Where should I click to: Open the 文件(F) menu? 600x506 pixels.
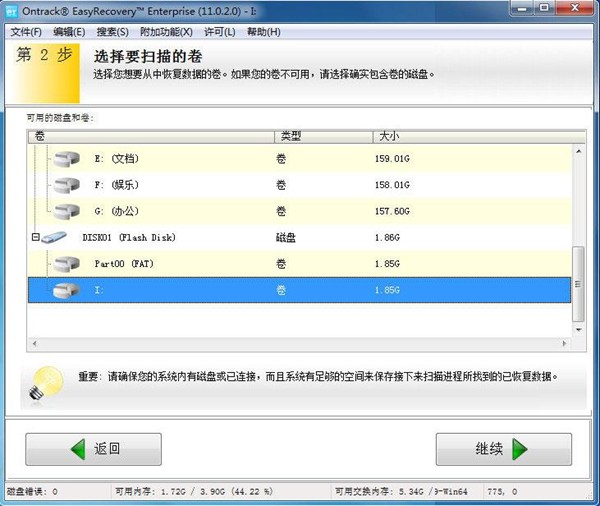point(26,32)
